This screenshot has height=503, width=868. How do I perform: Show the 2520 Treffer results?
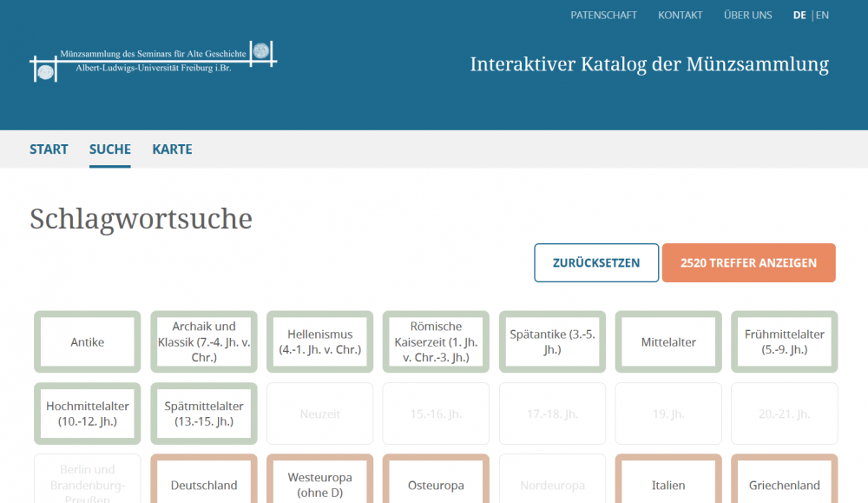click(x=748, y=263)
